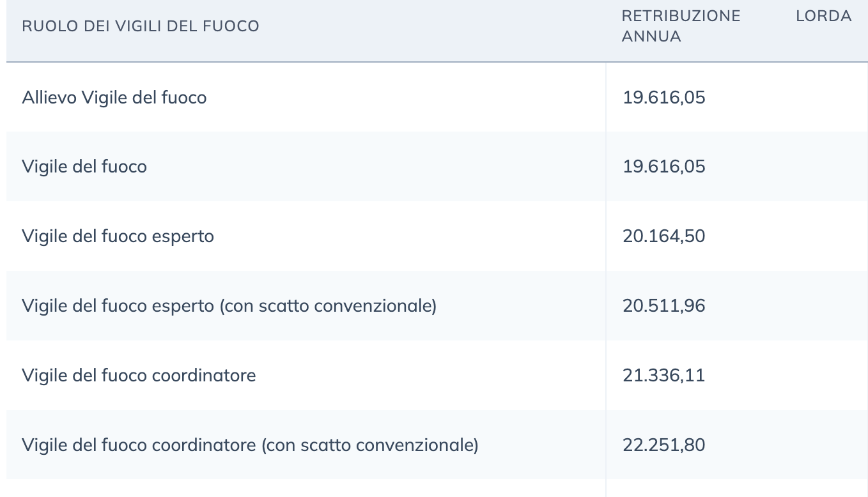868x497 pixels.
Task: Click "(con scatto convenzionale)" in the esperto row
Action: pyautogui.click(x=328, y=306)
